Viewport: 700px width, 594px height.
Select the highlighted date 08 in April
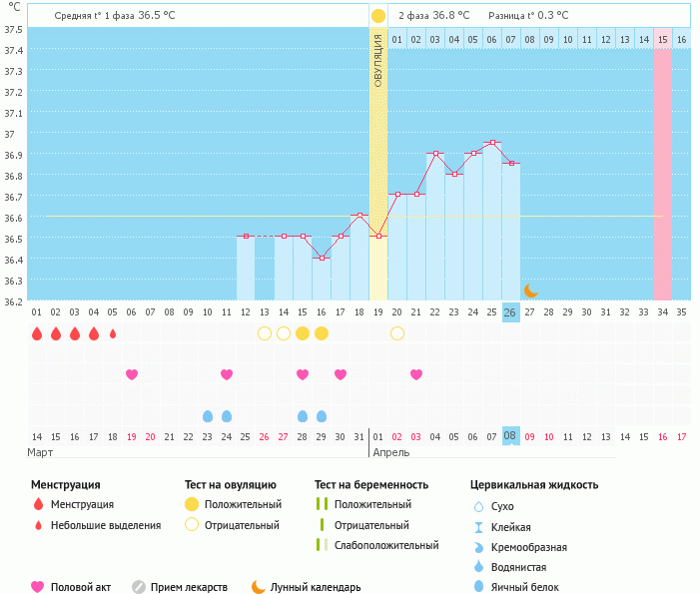coord(510,436)
